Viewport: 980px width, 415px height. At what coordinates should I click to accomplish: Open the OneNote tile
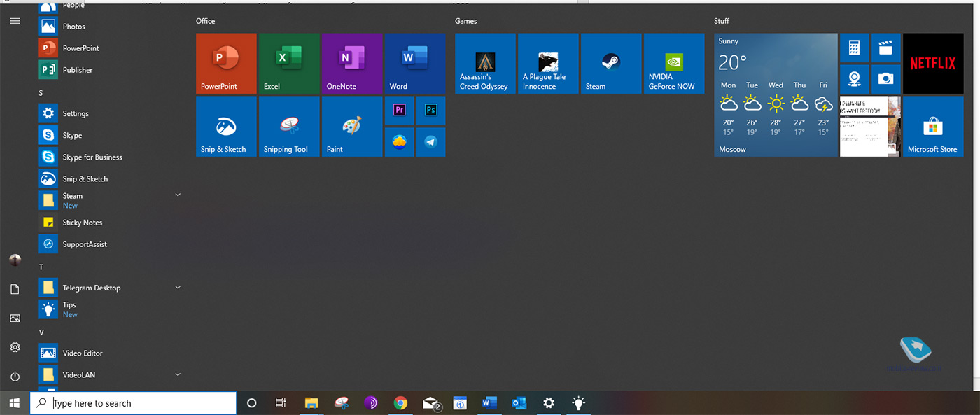[352, 63]
